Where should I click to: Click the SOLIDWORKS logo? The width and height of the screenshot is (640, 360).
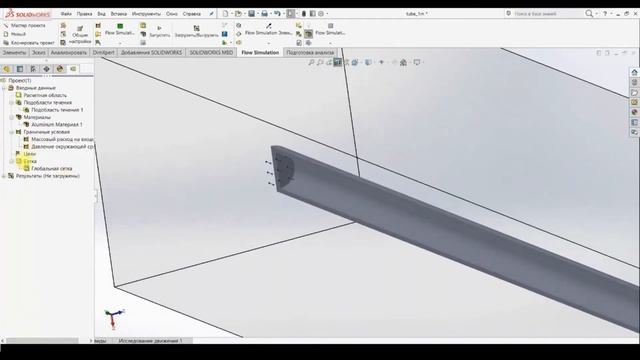[27, 14]
